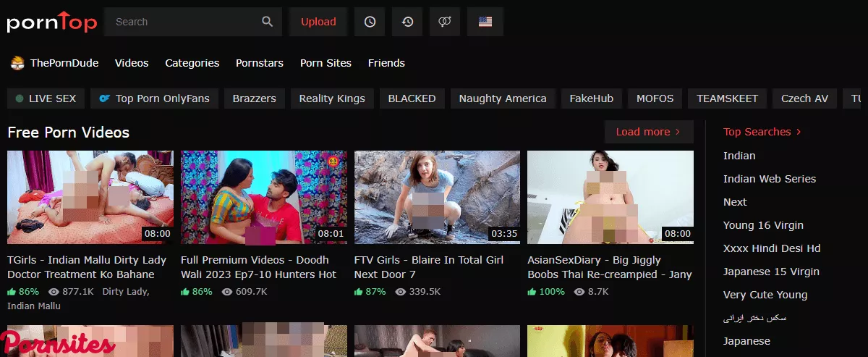The width and height of the screenshot is (868, 357).
Task: Open the US flag language selector
Action: [x=485, y=22]
